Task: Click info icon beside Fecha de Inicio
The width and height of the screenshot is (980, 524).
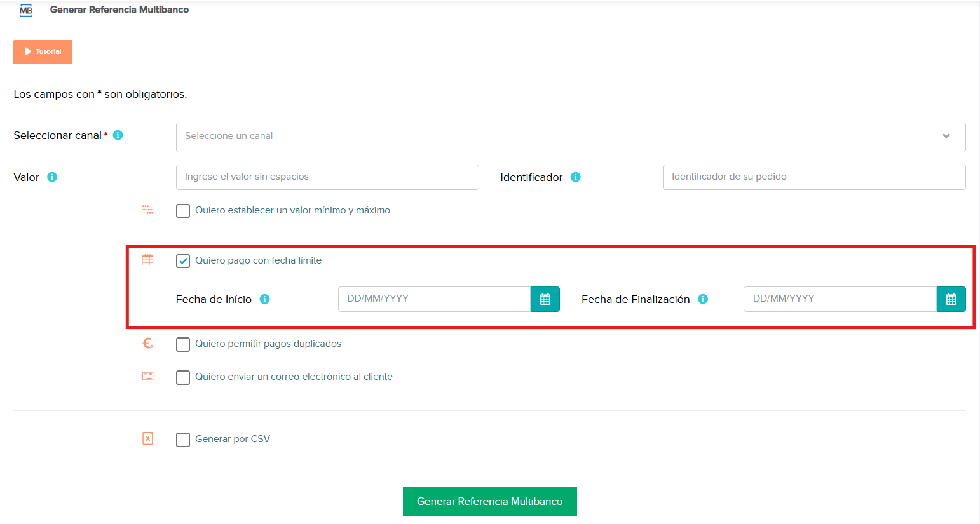Action: (x=265, y=299)
